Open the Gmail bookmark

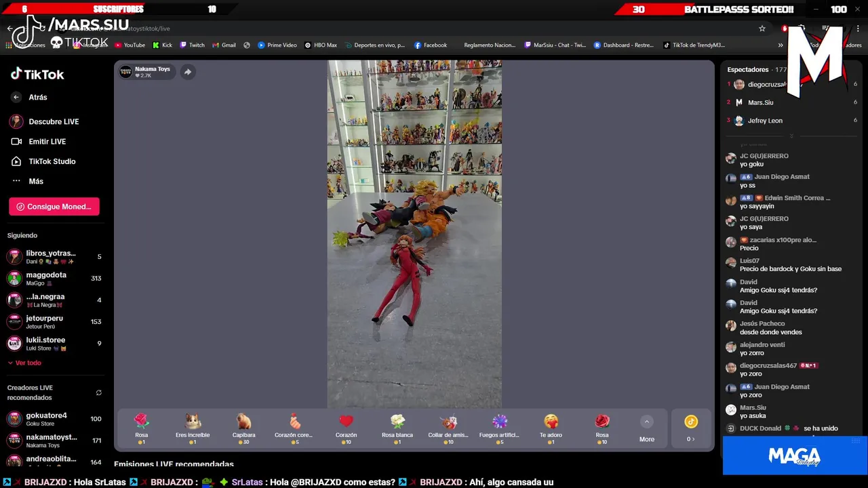pos(224,45)
